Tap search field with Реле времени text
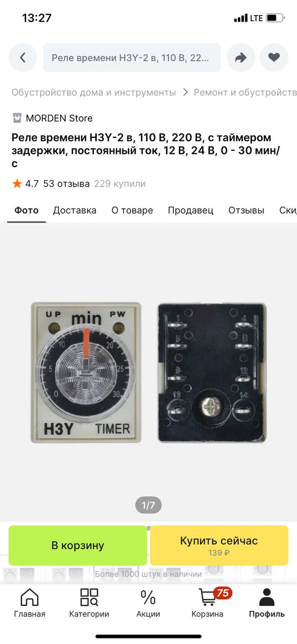297x644 pixels. (x=132, y=58)
